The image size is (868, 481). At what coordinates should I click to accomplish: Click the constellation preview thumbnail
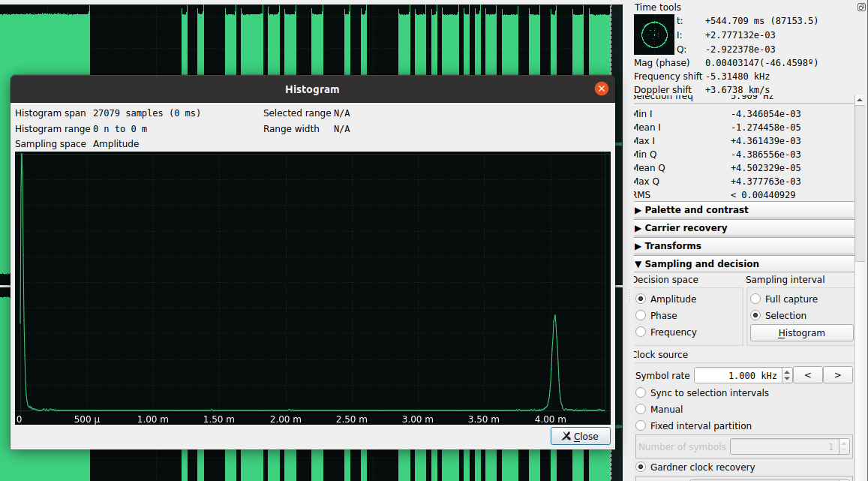(653, 34)
